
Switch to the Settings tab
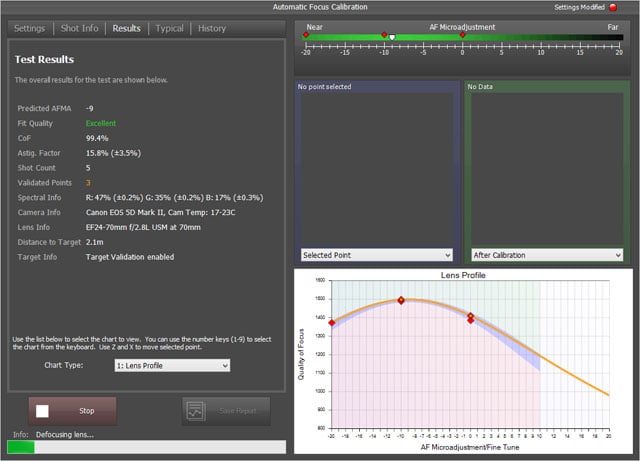29,28
